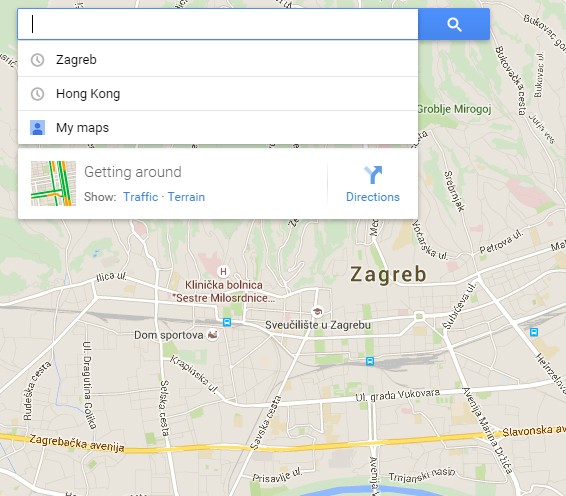Click the blue search magnifier button

pyautogui.click(x=454, y=24)
